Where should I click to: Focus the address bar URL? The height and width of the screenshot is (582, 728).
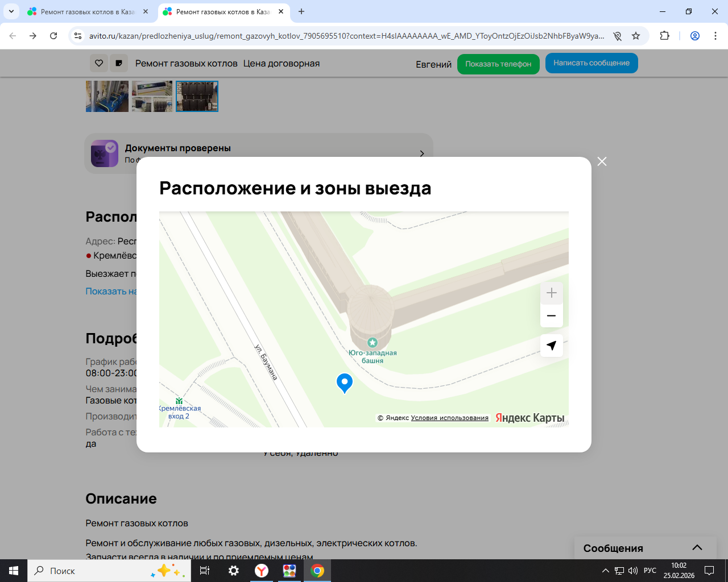[347, 36]
